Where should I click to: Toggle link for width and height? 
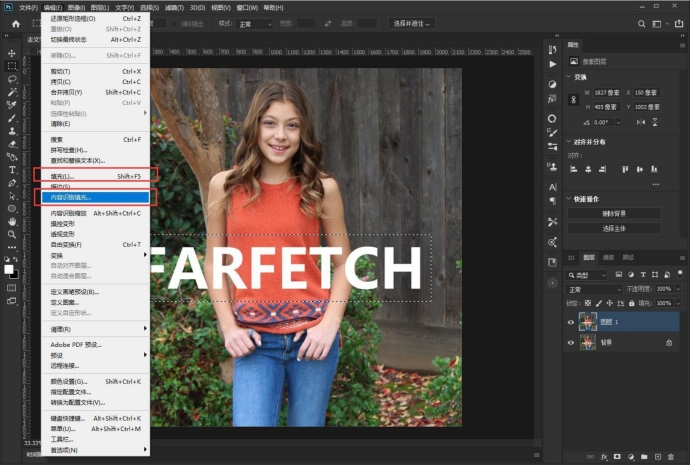(573, 99)
